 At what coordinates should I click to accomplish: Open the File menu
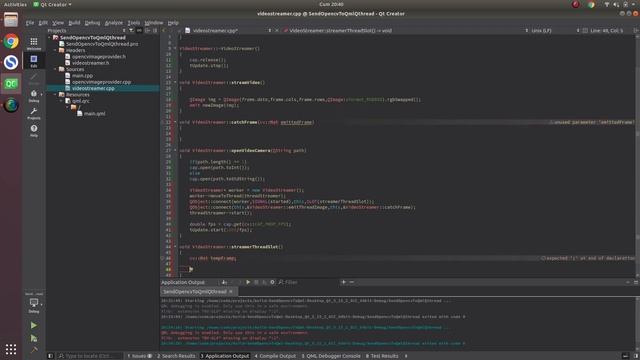pos(30,23)
